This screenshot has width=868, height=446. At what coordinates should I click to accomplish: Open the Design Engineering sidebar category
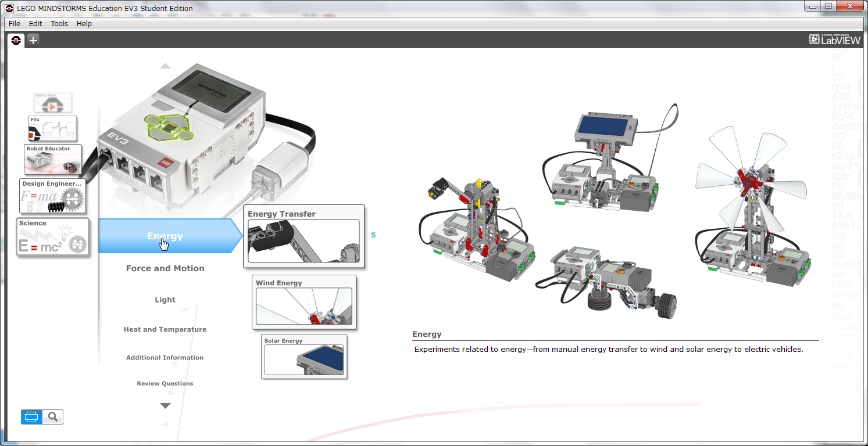coord(53,196)
